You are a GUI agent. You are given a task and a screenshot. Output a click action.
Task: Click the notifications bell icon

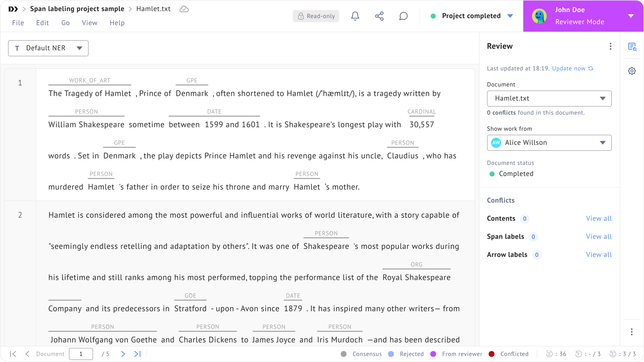[x=355, y=16]
